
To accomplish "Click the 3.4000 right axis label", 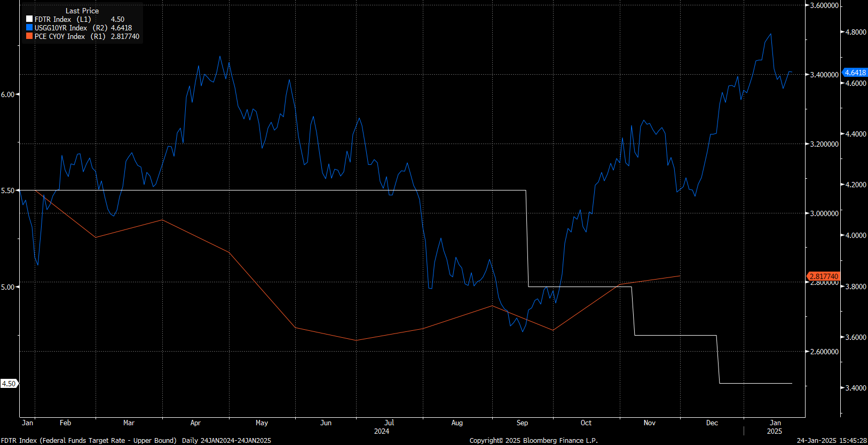I will coord(856,388).
